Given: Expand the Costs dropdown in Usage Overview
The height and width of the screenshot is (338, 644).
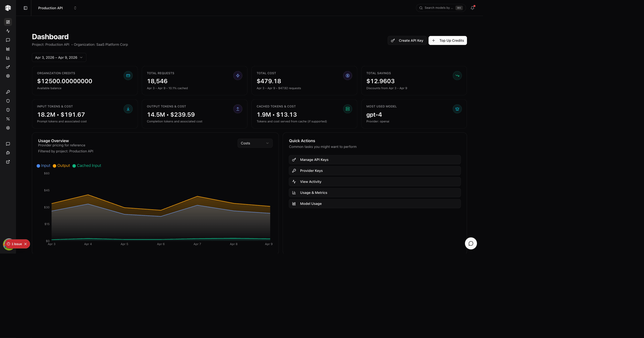Looking at the screenshot, I should click(255, 143).
